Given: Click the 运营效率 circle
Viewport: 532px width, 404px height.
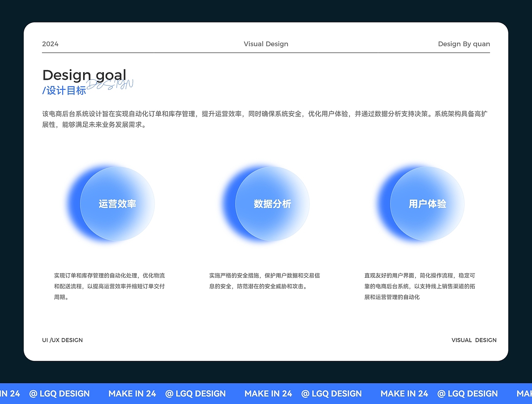Looking at the screenshot, I should 117,203.
